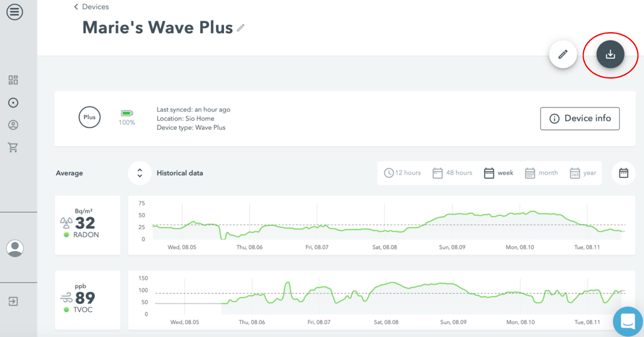Click the download data button

point(610,54)
